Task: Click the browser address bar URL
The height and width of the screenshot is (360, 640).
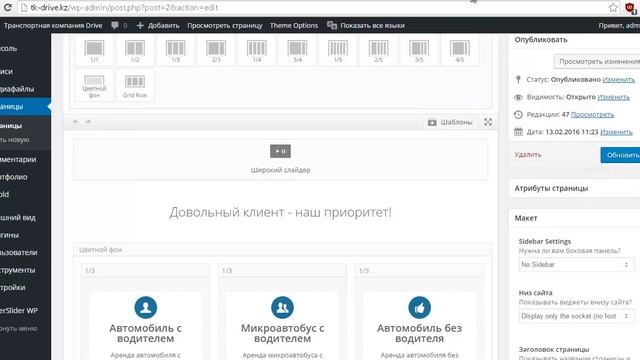Action: click(x=124, y=7)
